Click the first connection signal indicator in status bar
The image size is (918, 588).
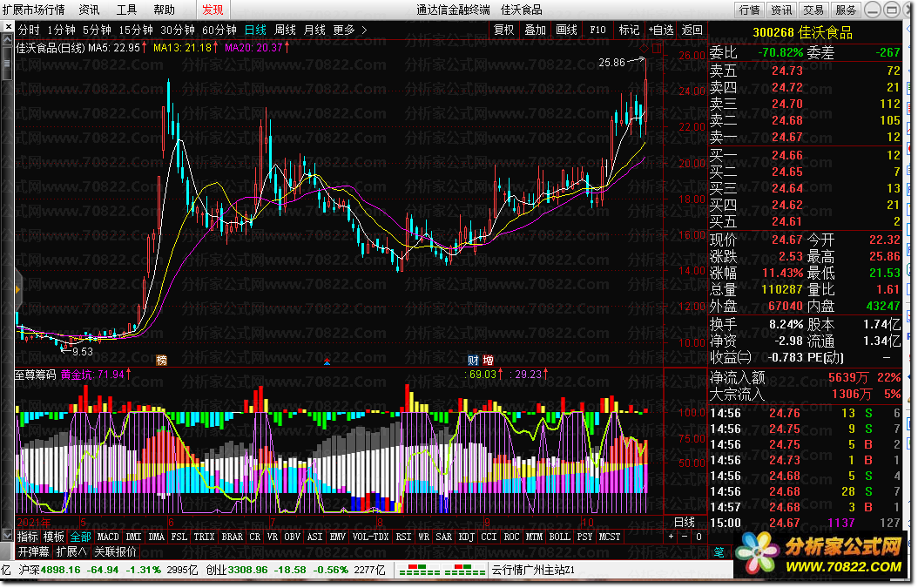tap(419, 570)
